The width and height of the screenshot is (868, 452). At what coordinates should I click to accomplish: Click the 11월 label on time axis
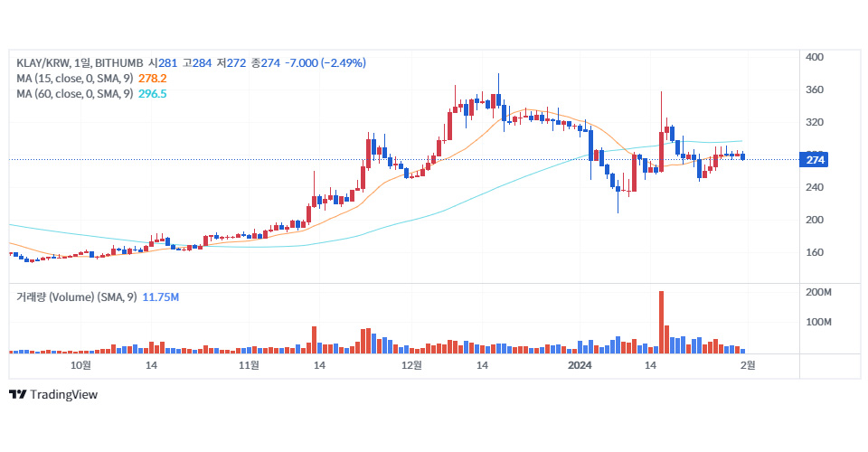pos(250,365)
